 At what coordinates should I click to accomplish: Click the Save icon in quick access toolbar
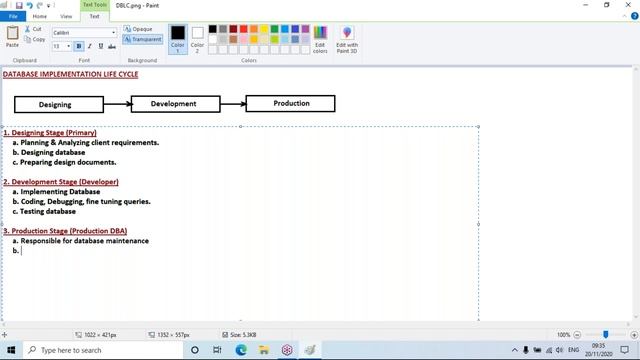tap(19, 5)
